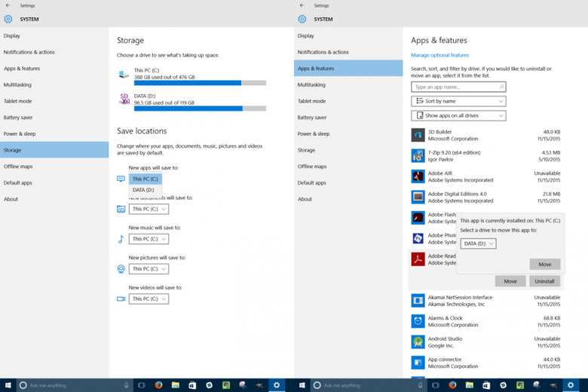Click the Adobe Photoshop app icon
Image resolution: width=588 pixels, height=392 pixels.
tap(418, 238)
